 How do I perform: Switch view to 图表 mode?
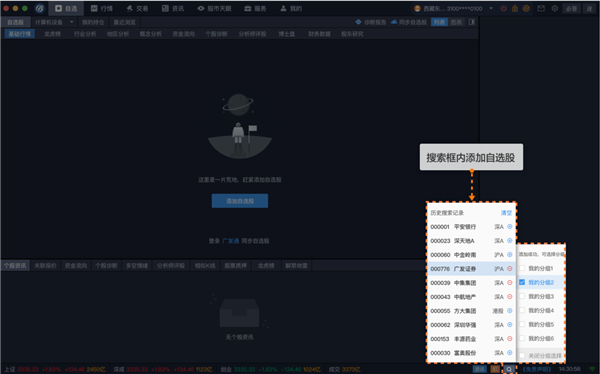(456, 22)
